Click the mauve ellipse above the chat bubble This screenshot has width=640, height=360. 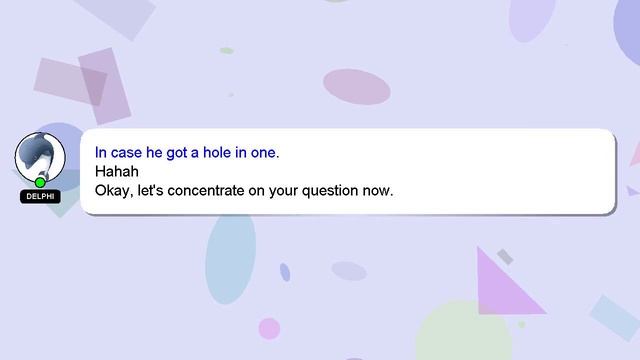(357, 87)
